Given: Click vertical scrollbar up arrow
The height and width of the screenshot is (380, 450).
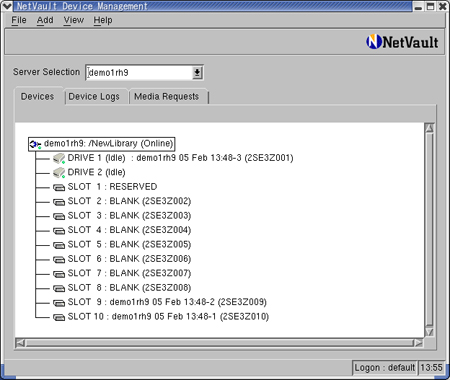Looking at the screenshot, I should tap(429, 128).
